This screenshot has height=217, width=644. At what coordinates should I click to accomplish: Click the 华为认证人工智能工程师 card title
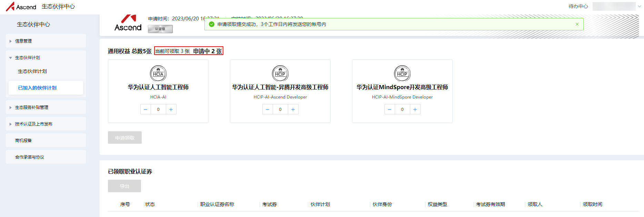pos(158,87)
